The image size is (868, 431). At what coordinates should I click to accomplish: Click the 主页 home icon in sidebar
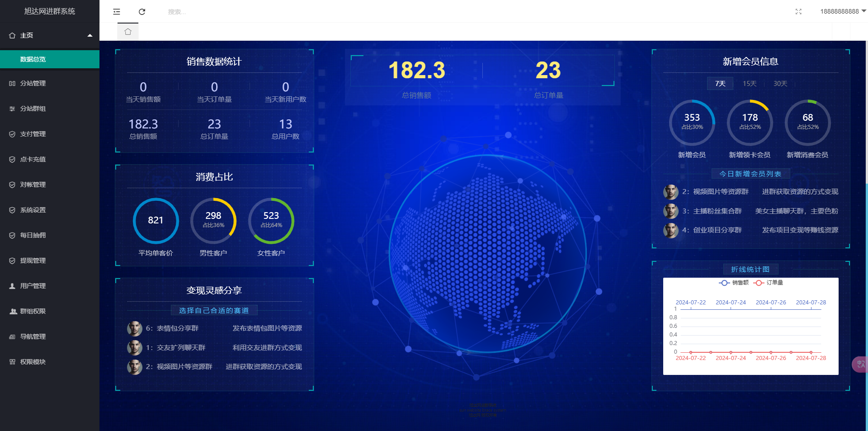[12, 35]
